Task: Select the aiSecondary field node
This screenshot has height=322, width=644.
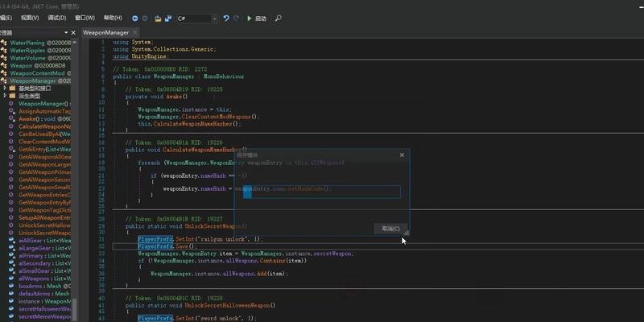Action: [x=44, y=263]
